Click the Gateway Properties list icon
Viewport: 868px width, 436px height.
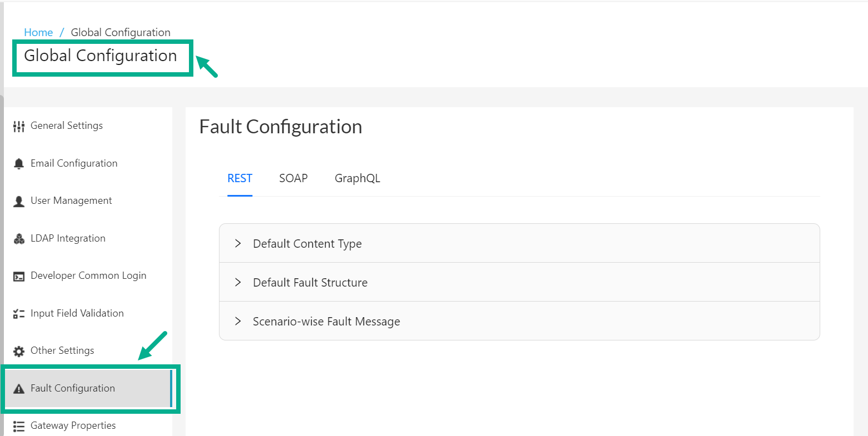click(18, 425)
